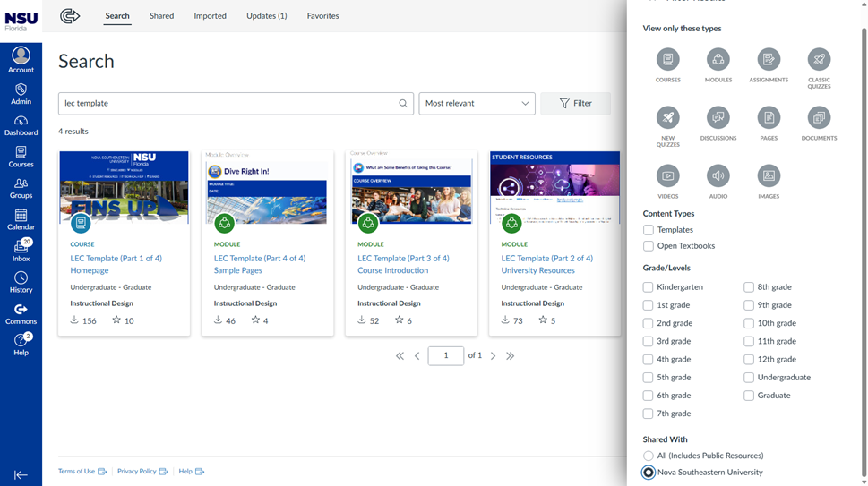
Task: Open Commons in the left sidebar
Action: tap(21, 313)
